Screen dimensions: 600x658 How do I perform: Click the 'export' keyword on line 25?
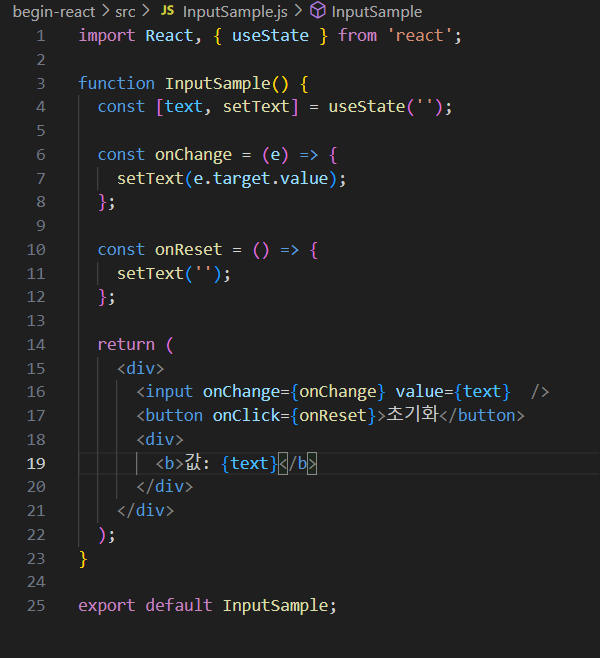[107, 606]
